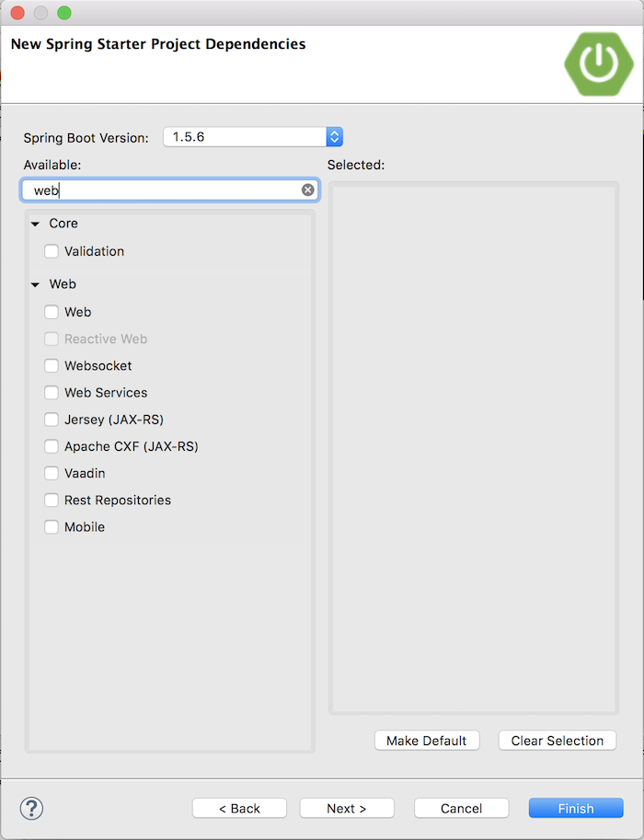The width and height of the screenshot is (644, 840).
Task: Click the Spring Boot Version label
Action: click(86, 138)
